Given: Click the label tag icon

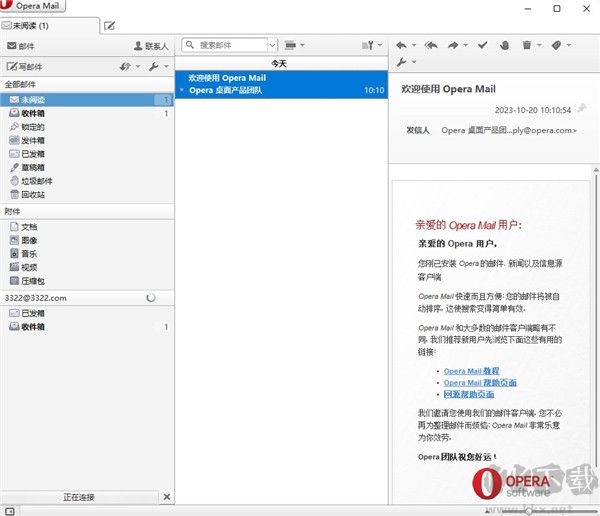Looking at the screenshot, I should [x=556, y=45].
